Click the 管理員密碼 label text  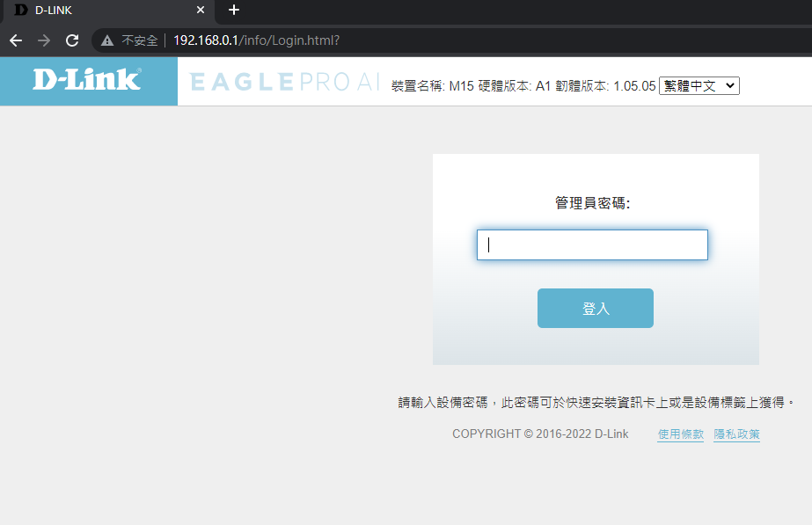pyautogui.click(x=592, y=203)
